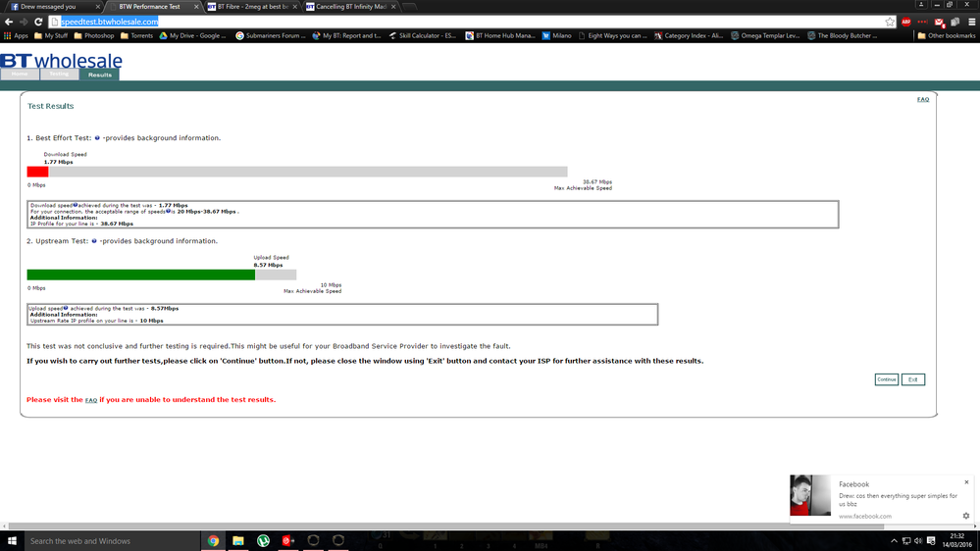Show hidden system tray icons
Viewport: 980px width, 551px height.
[894, 541]
